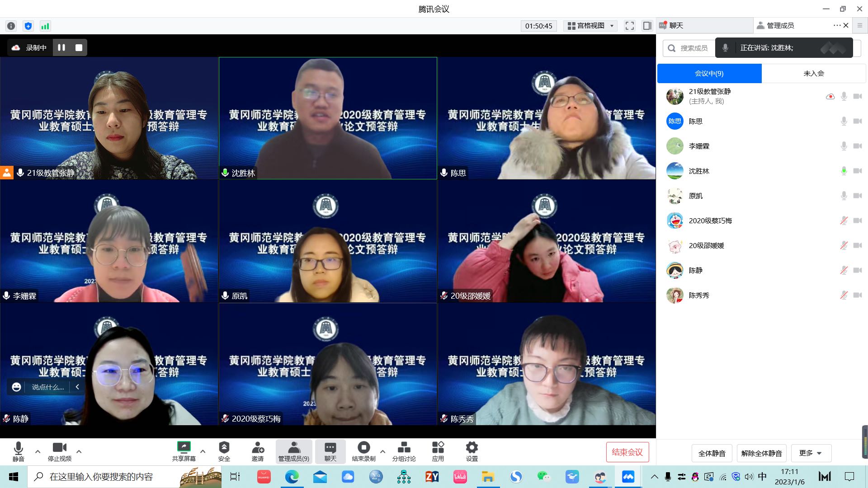Viewport: 868px width, 488px height.
Task: Expand the More (更多) dropdown
Action: tap(811, 453)
